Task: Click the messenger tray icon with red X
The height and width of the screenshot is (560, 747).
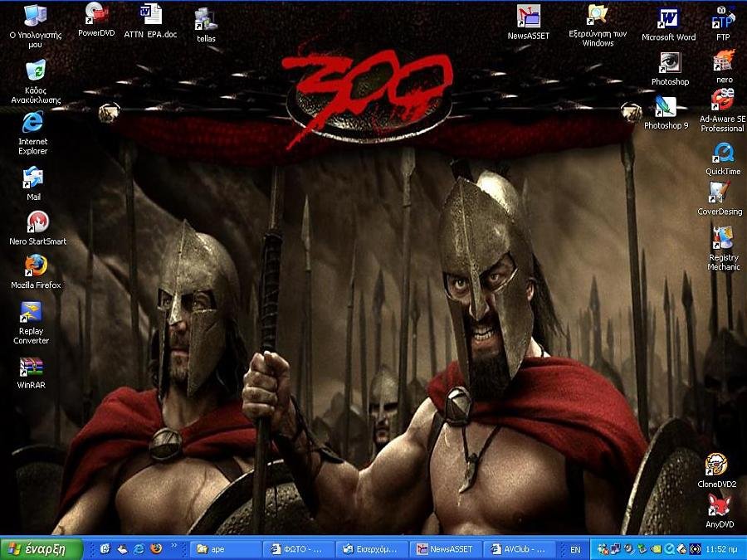Action: 603,549
